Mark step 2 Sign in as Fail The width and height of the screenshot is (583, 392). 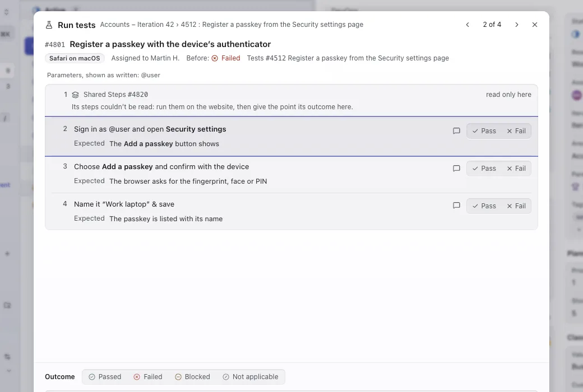[516, 131]
